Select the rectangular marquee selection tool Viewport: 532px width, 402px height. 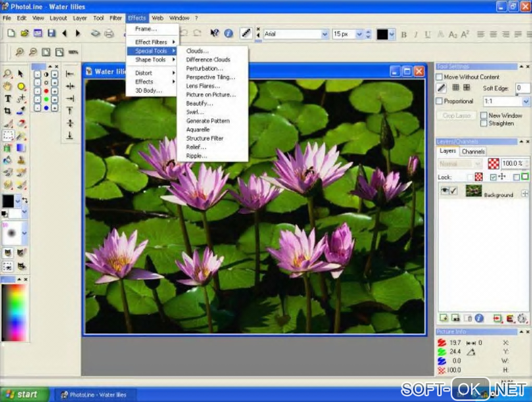tap(8, 136)
